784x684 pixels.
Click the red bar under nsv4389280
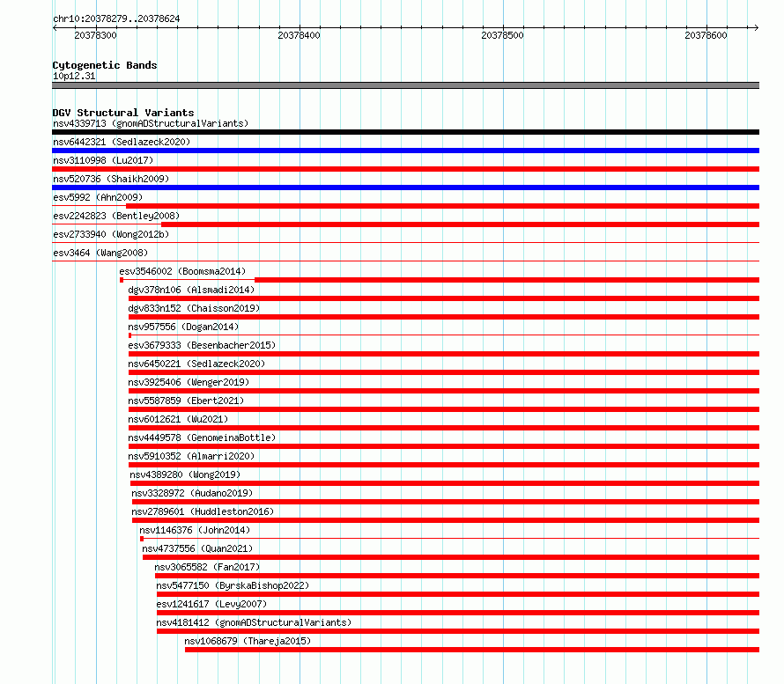tap(445, 483)
